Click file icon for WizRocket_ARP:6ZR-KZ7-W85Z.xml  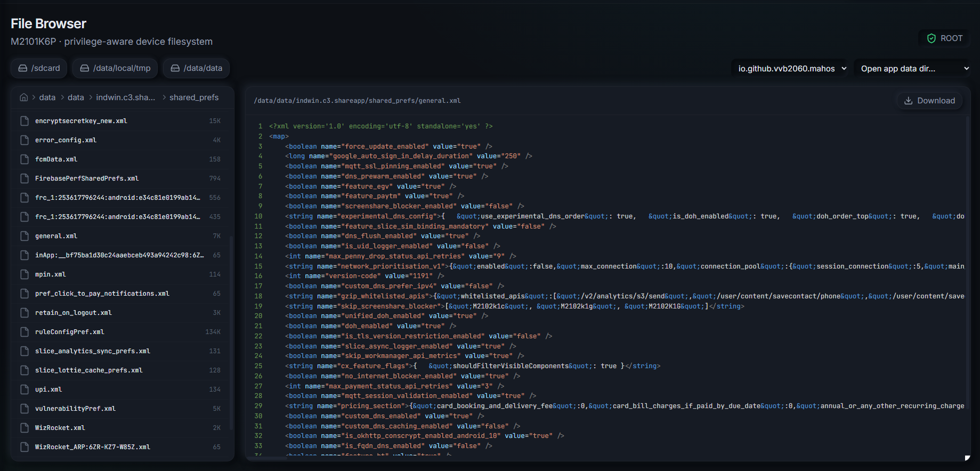pyautogui.click(x=25, y=447)
